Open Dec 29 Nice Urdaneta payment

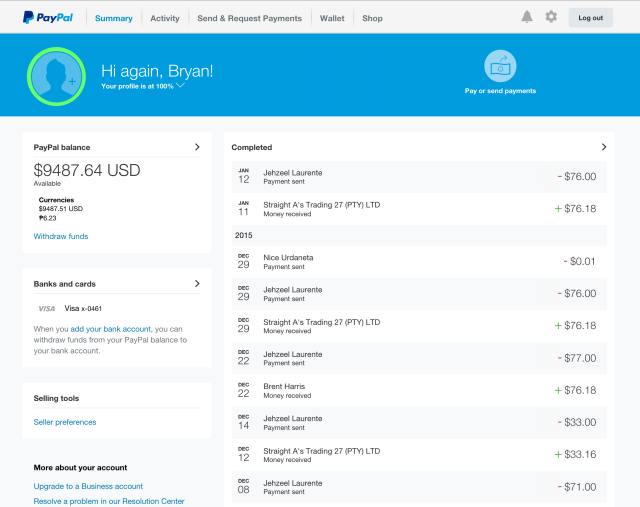(x=419, y=262)
